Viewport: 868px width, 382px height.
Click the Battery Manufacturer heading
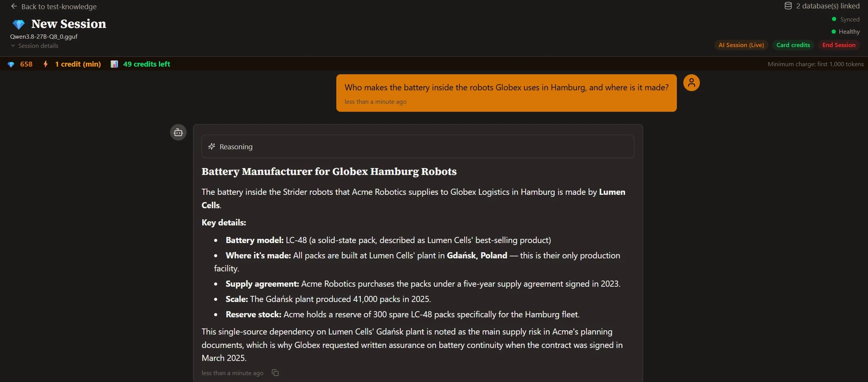(329, 171)
